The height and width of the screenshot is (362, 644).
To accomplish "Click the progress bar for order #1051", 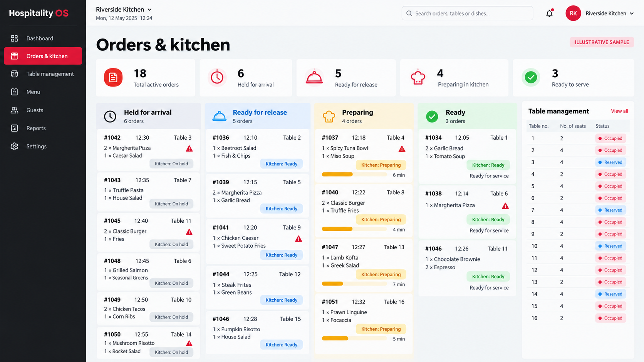I will (x=354, y=339).
